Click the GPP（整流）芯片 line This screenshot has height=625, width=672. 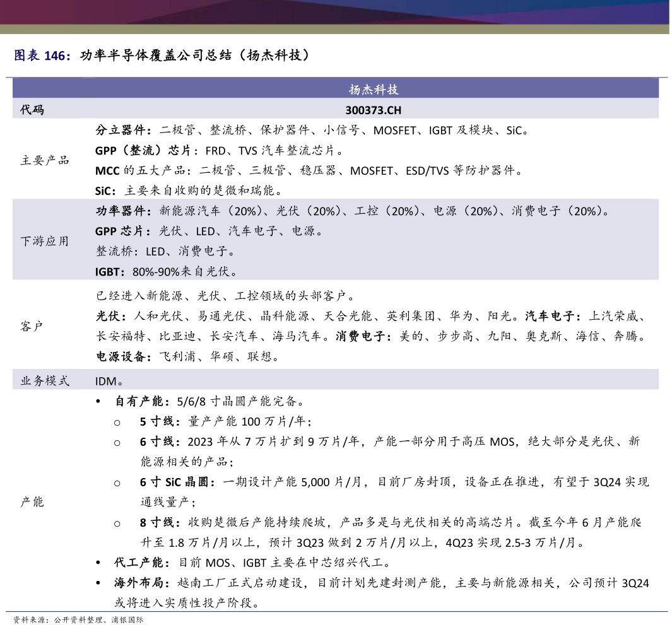pos(220,150)
